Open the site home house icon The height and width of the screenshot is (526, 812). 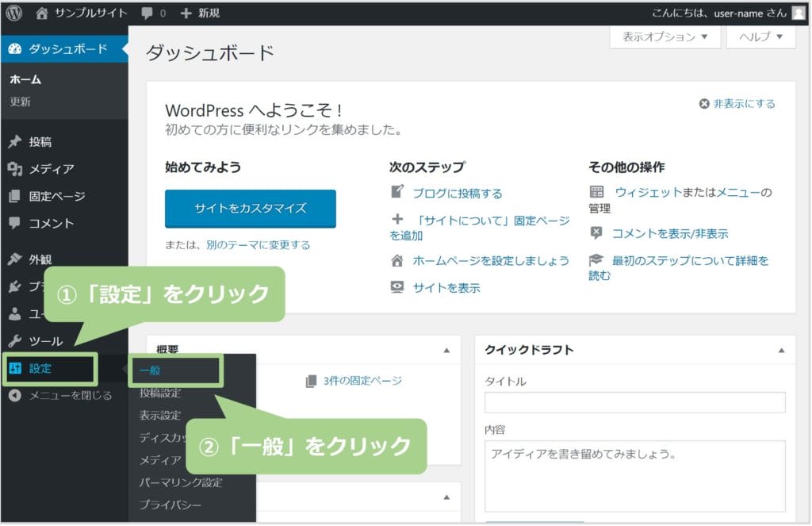(41, 13)
